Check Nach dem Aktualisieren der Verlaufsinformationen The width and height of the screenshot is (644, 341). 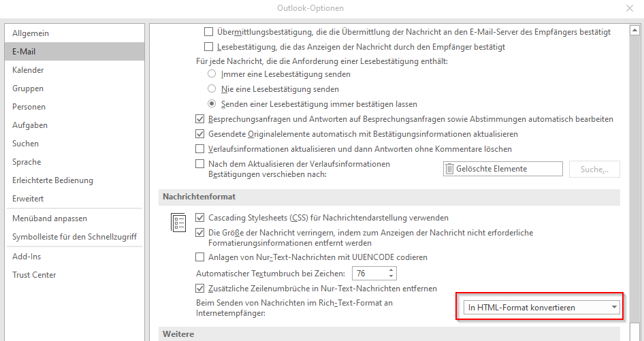click(199, 164)
